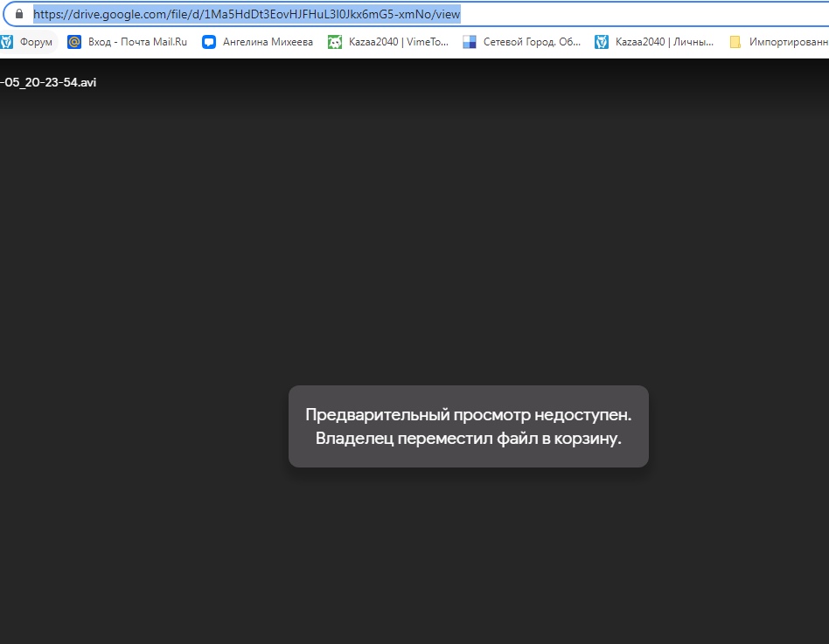Click the Сетевой Город bookmark favicon
829x644 pixels.
[470, 42]
